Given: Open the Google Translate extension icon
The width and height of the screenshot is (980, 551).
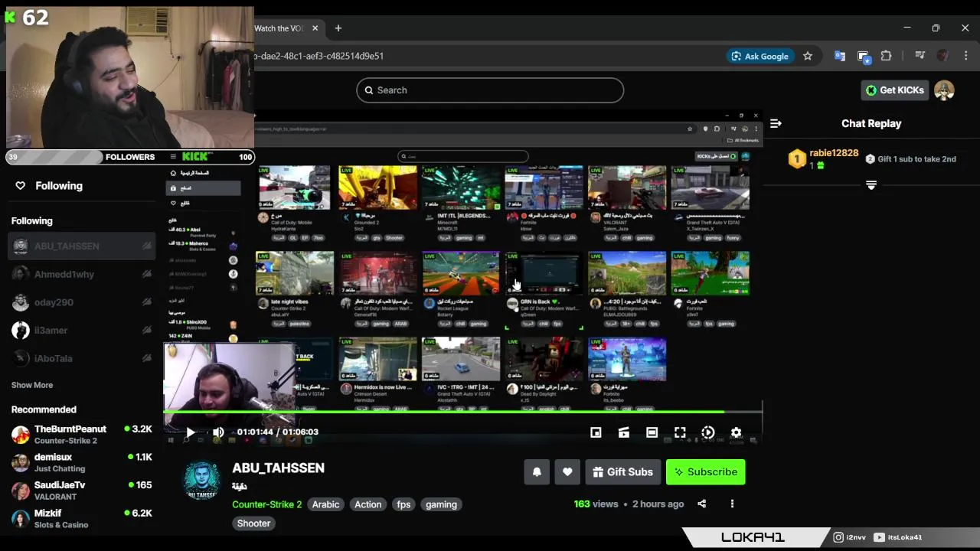Looking at the screenshot, I should 840,56.
